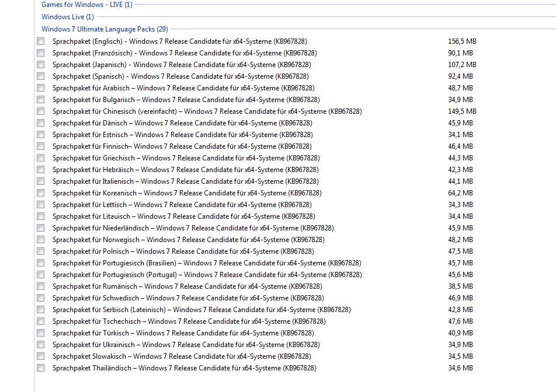Tick the Lettisch Sprachpaket checkbox
556x392 pixels.
point(41,205)
